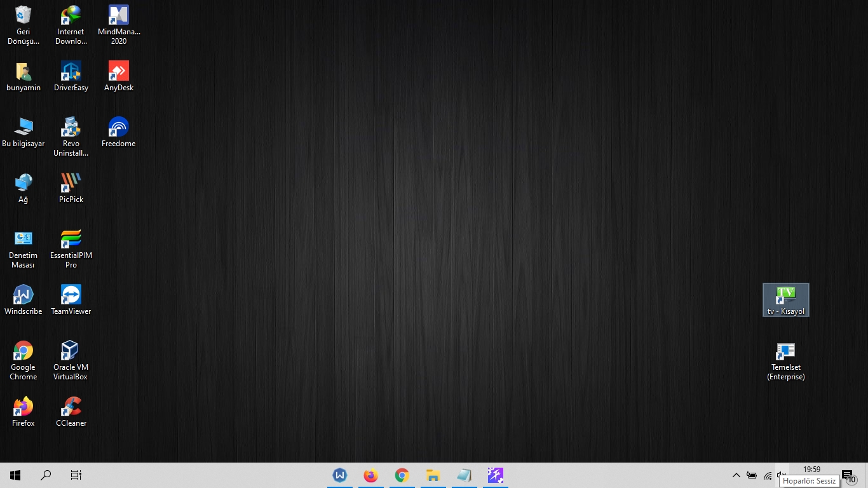Viewport: 868px width, 488px height.
Task: Open the Geri Dönüşüm recycle bin icon
Action: [x=24, y=25]
